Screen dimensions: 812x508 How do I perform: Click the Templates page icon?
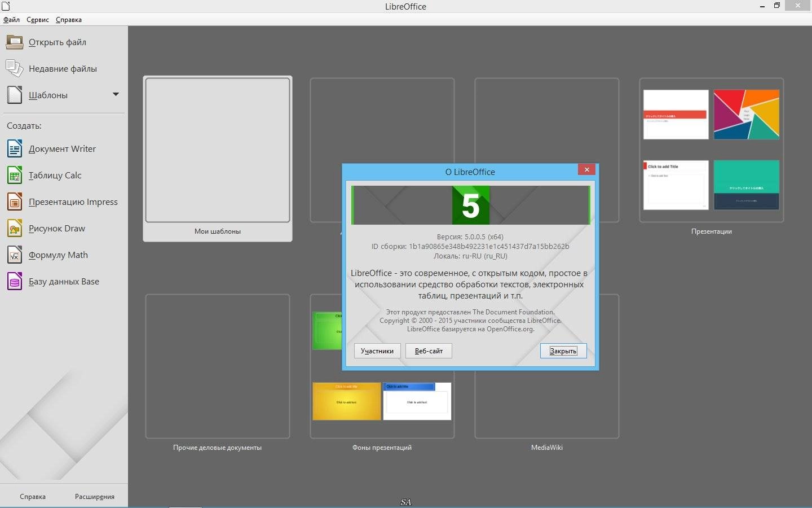(15, 95)
